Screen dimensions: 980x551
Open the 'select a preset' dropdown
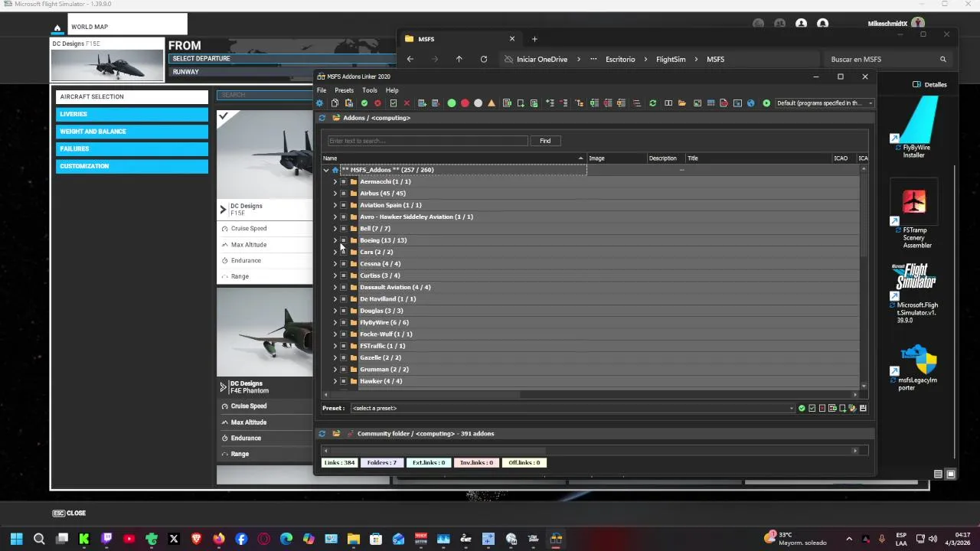(x=573, y=408)
